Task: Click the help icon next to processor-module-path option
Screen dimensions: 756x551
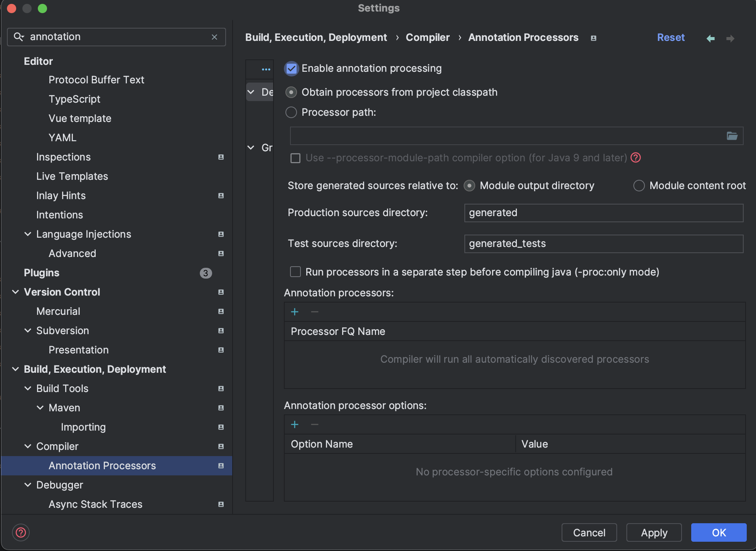Action: coord(636,158)
